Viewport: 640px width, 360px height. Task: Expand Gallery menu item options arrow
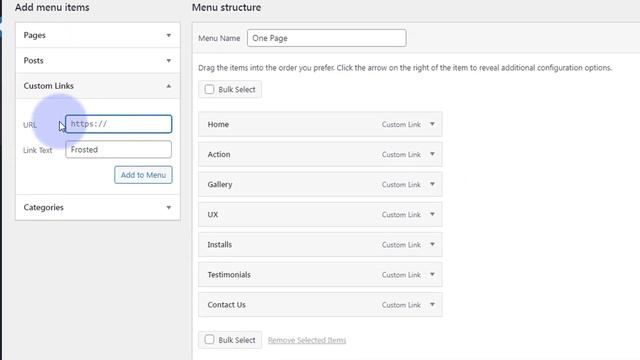pyautogui.click(x=432, y=184)
